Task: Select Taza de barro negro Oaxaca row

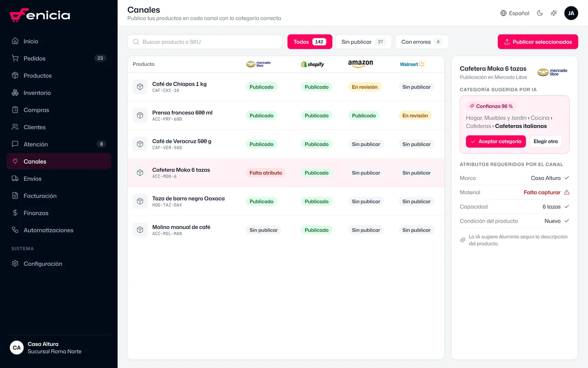Action: [286, 201]
